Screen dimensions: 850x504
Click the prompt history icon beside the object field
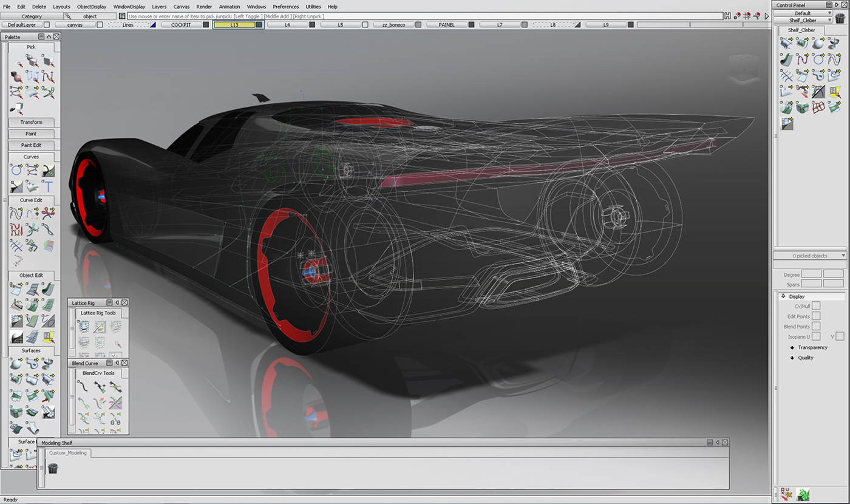coord(122,16)
